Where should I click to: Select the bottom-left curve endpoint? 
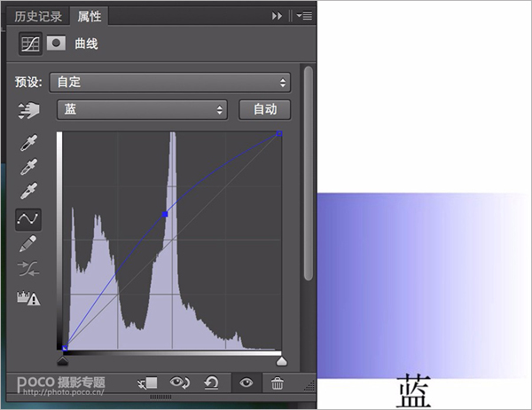click(65, 348)
